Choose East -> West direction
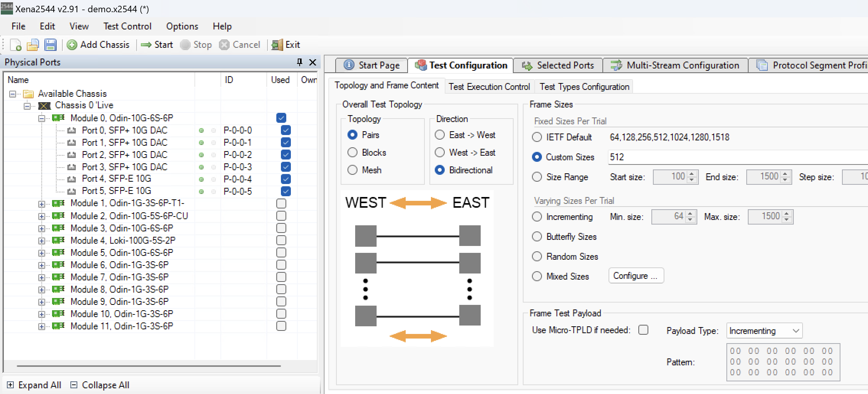 click(x=440, y=135)
